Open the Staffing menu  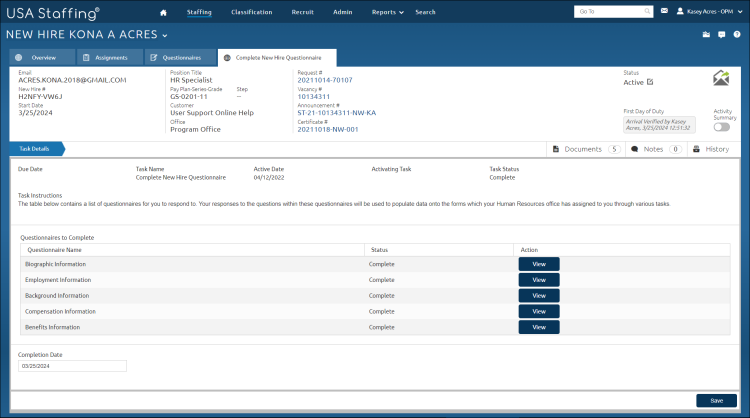pyautogui.click(x=199, y=12)
